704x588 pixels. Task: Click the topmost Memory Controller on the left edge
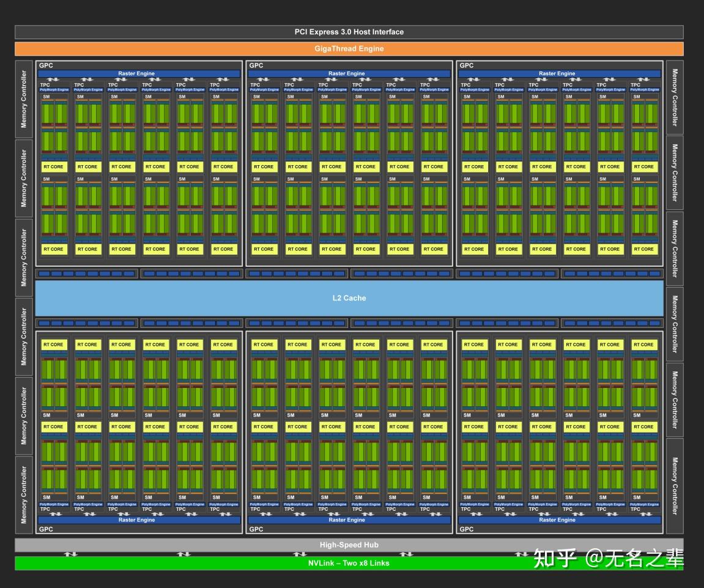click(24, 99)
